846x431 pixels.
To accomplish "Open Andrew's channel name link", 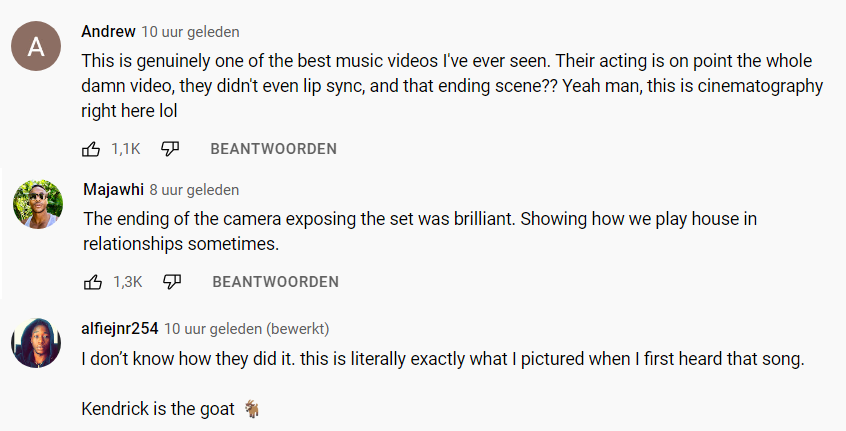I will point(108,31).
